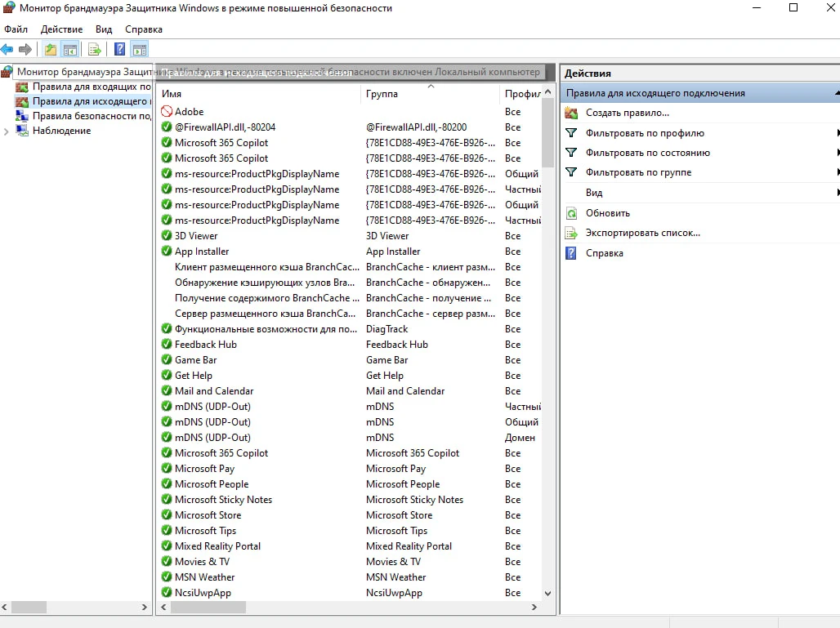Click the inbound rules tree icon
840x628 pixels.
click(x=22, y=87)
